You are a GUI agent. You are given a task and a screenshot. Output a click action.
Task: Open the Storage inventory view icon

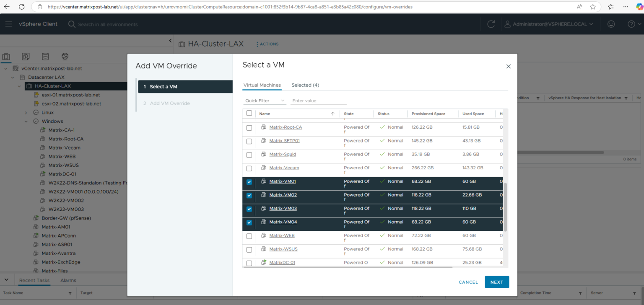[x=45, y=56]
